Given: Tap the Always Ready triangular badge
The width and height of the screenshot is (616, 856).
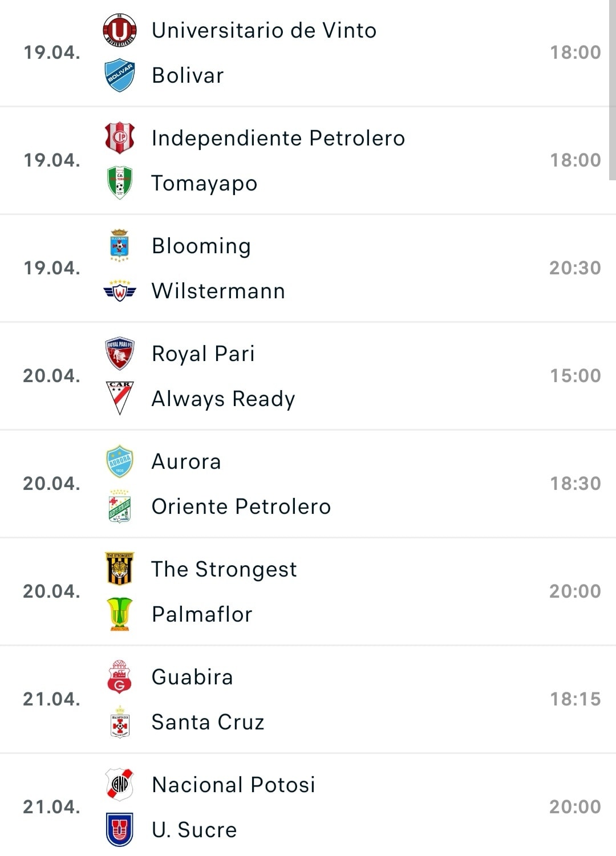Looking at the screenshot, I should point(120,398).
